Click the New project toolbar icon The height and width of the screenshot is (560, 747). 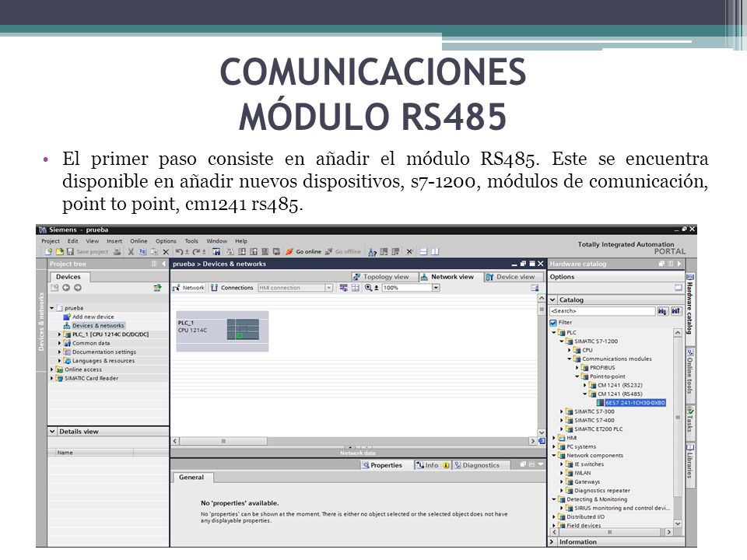tap(48, 251)
